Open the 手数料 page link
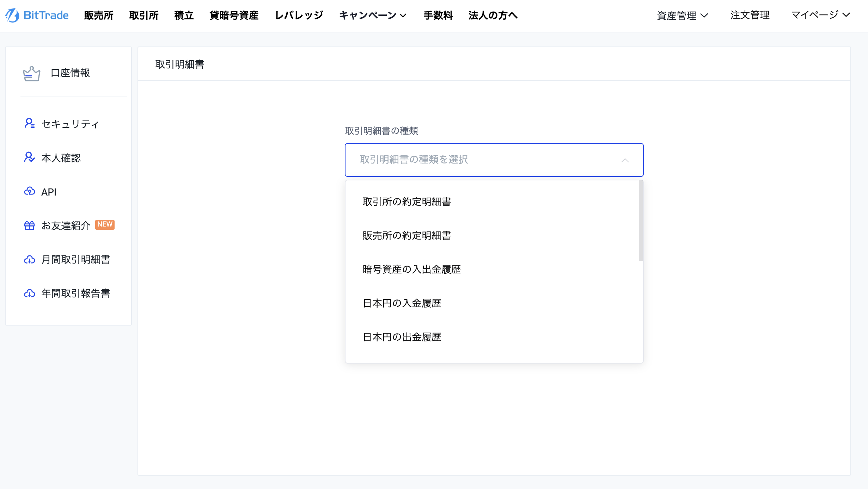 point(438,16)
